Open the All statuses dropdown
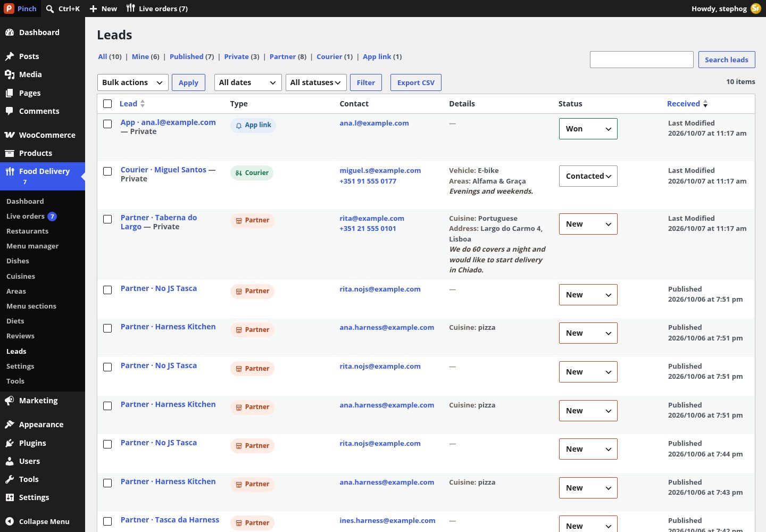The width and height of the screenshot is (766, 532). coord(316,82)
